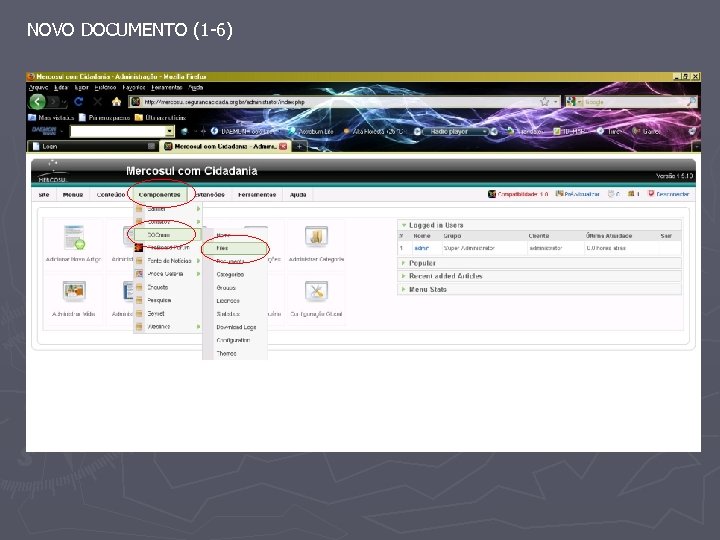Close the Mercosul com Cidadania tab
The image size is (720, 540).
[283, 146]
